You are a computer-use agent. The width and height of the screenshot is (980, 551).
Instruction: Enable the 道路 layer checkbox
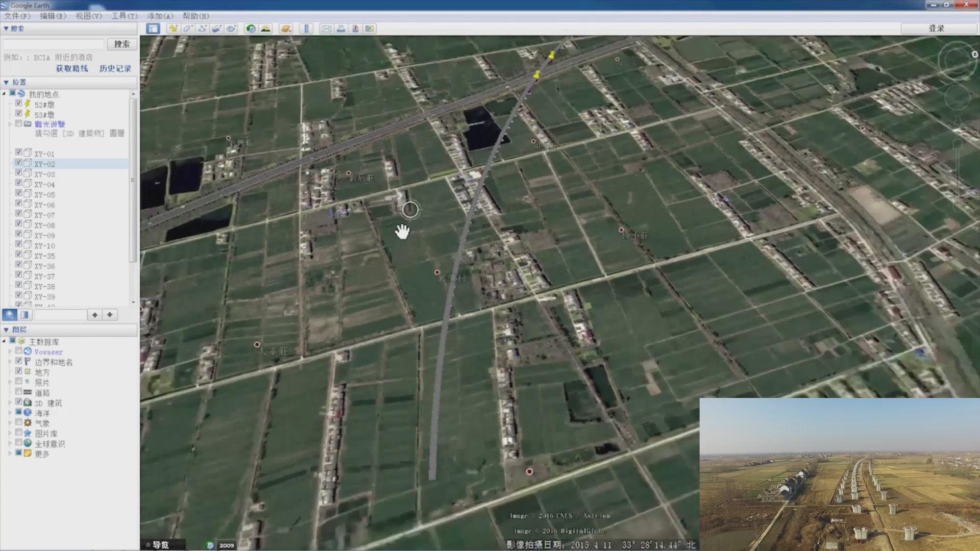tap(19, 392)
